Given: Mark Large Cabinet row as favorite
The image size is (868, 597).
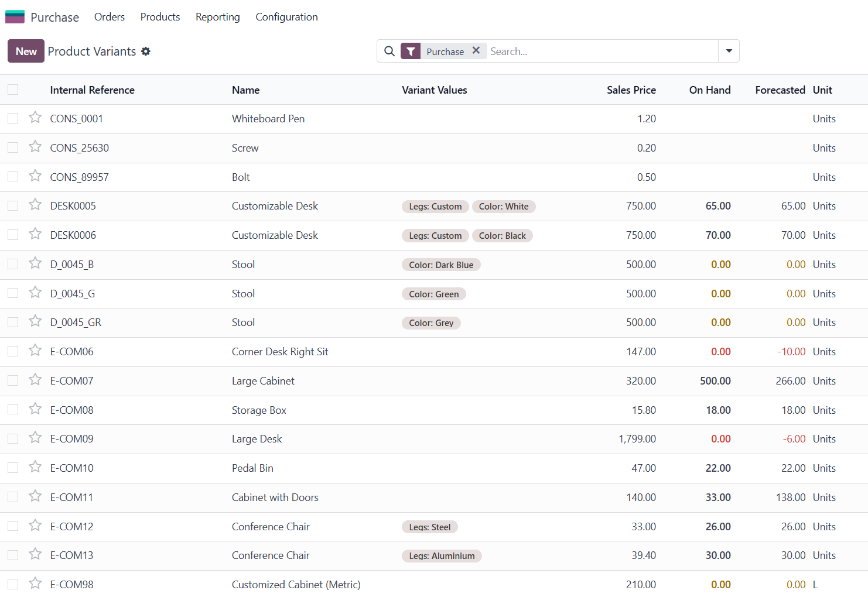Looking at the screenshot, I should click(35, 380).
